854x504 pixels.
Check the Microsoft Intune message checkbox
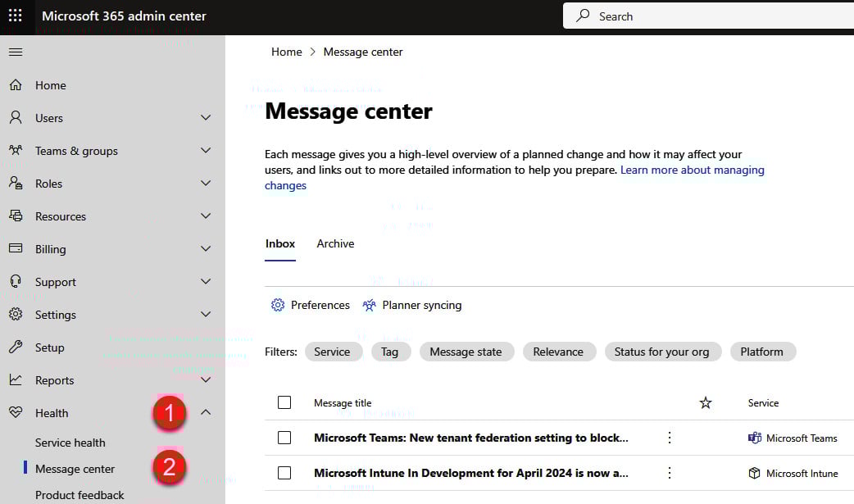coord(284,473)
